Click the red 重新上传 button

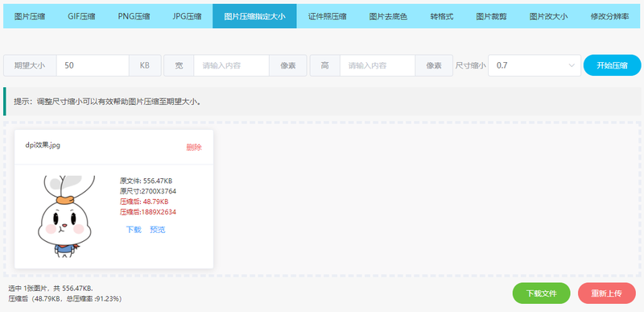click(x=607, y=293)
